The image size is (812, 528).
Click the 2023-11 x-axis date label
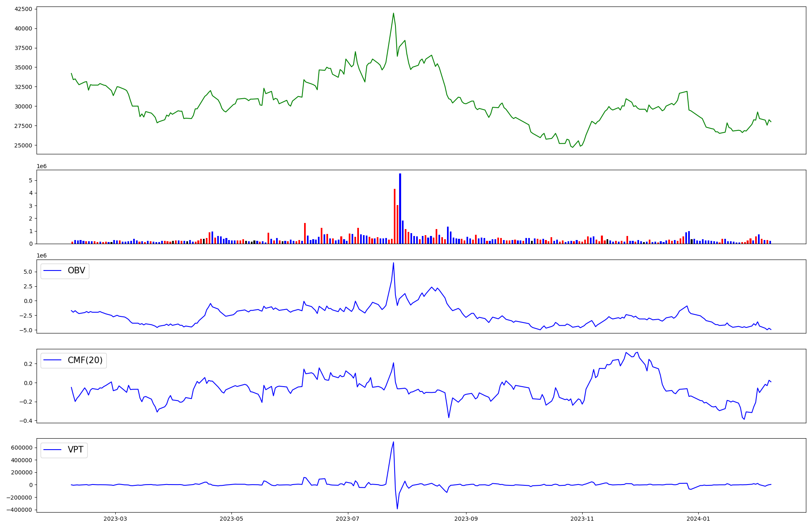[x=582, y=518]
